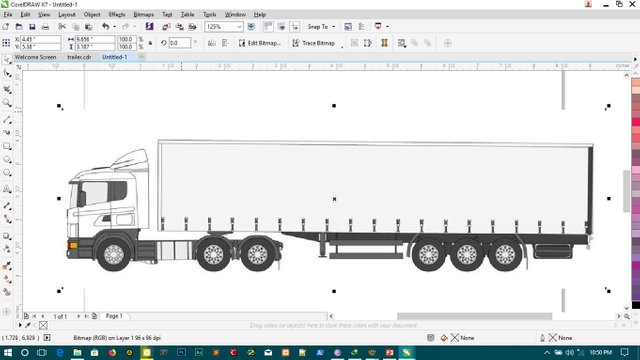Select the Ellipse tool in toolbox
640x360 pixels.
7,160
